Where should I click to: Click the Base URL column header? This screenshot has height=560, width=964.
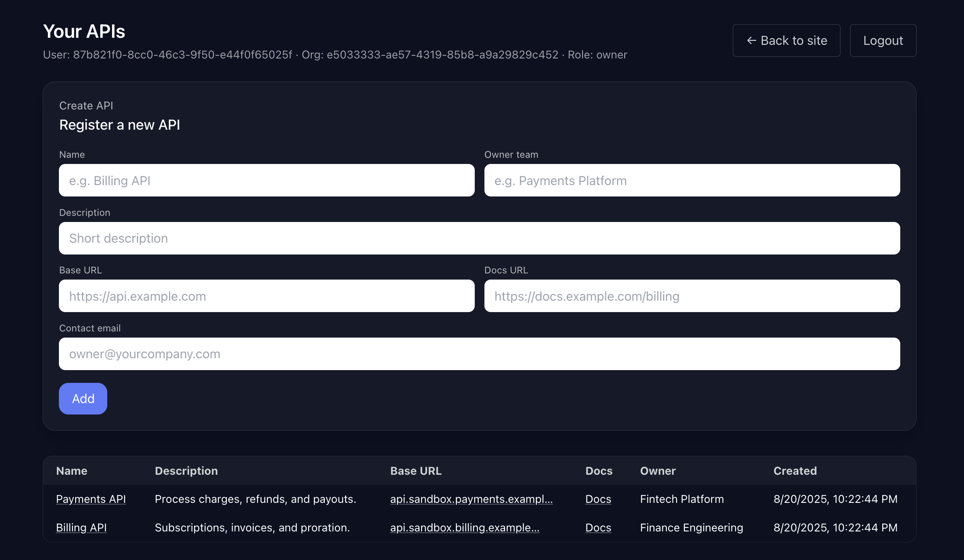(415, 471)
